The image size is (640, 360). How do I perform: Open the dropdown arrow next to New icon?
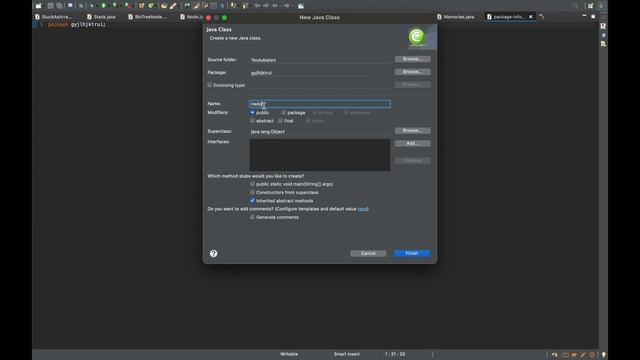pyautogui.click(x=44, y=6)
